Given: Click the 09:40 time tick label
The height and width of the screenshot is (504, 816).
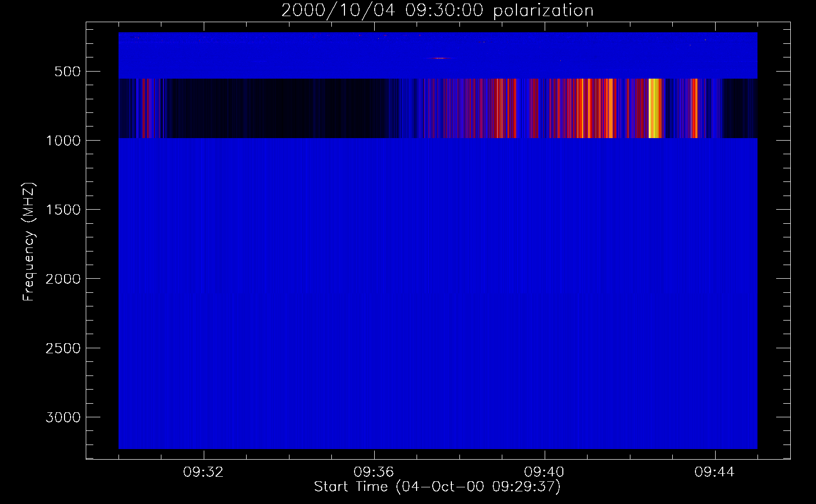Looking at the screenshot, I should [x=544, y=472].
